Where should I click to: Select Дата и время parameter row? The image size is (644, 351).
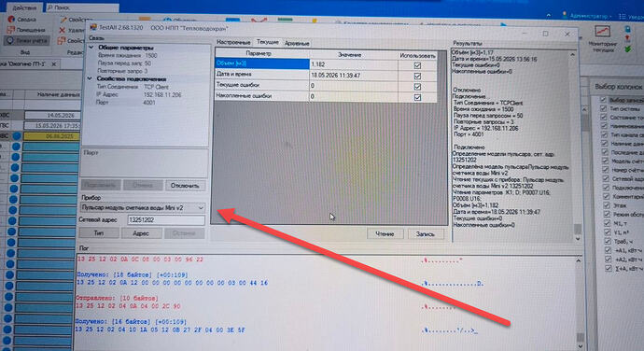pyautogui.click(x=261, y=74)
